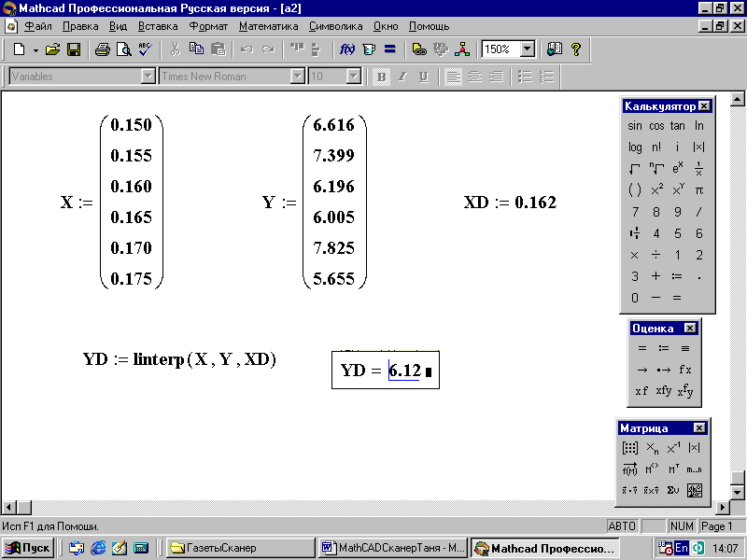Open the Формат menu
The width and height of the screenshot is (747, 560).
click(x=208, y=26)
